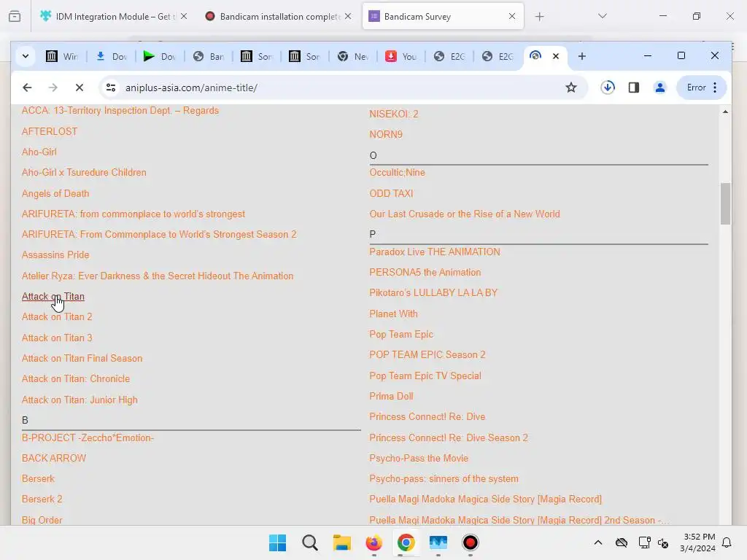The height and width of the screenshot is (560, 747).
Task: Open site information icon in address bar
Action: click(x=111, y=87)
